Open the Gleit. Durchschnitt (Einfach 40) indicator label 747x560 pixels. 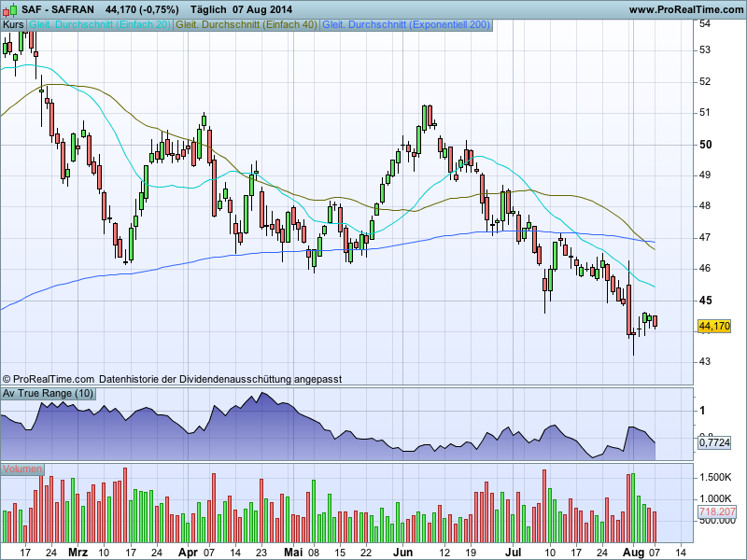pos(247,25)
